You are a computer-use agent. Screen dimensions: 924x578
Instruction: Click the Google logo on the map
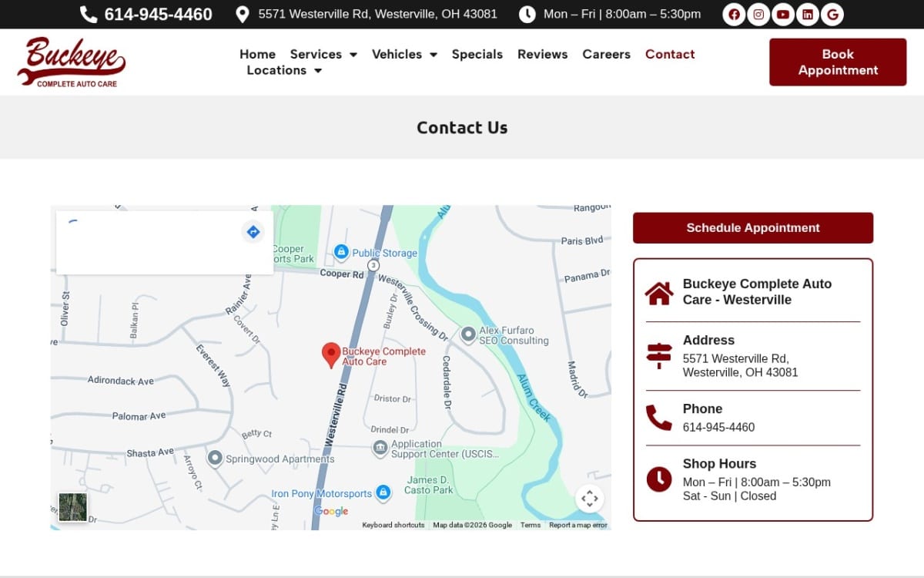(x=332, y=511)
